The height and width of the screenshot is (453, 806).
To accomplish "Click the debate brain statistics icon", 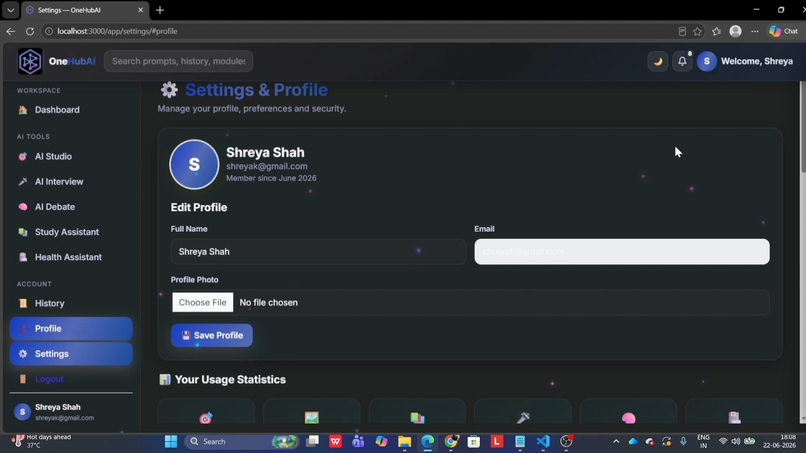I will (x=629, y=418).
